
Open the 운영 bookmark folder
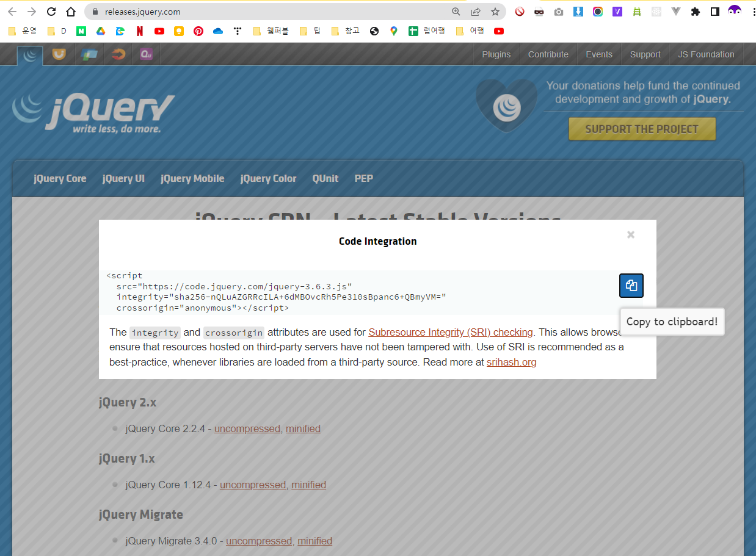(x=22, y=31)
